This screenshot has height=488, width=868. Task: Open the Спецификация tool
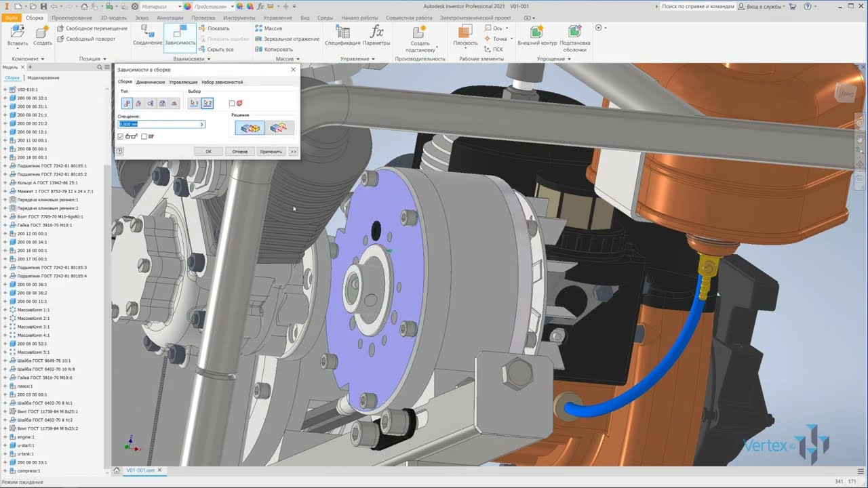pyautogui.click(x=342, y=35)
